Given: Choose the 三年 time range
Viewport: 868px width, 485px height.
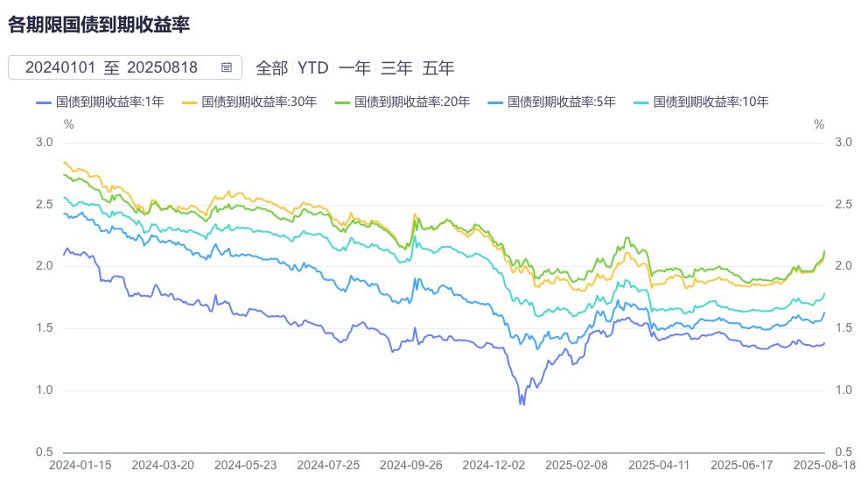Looking at the screenshot, I should pyautogui.click(x=396, y=67).
